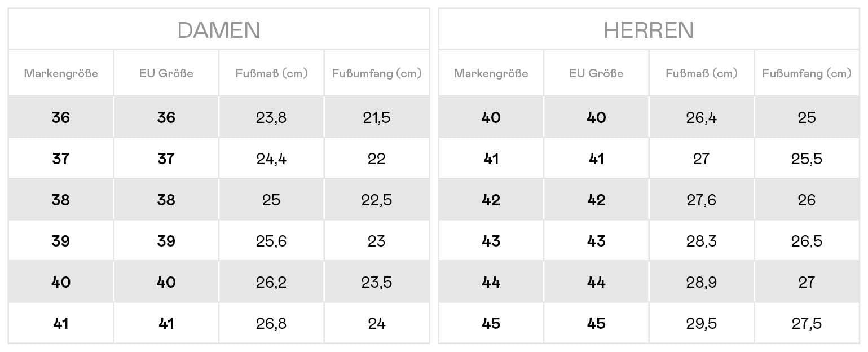
Task: Select the 25,5 Fußumfang value
Action: click(x=807, y=159)
